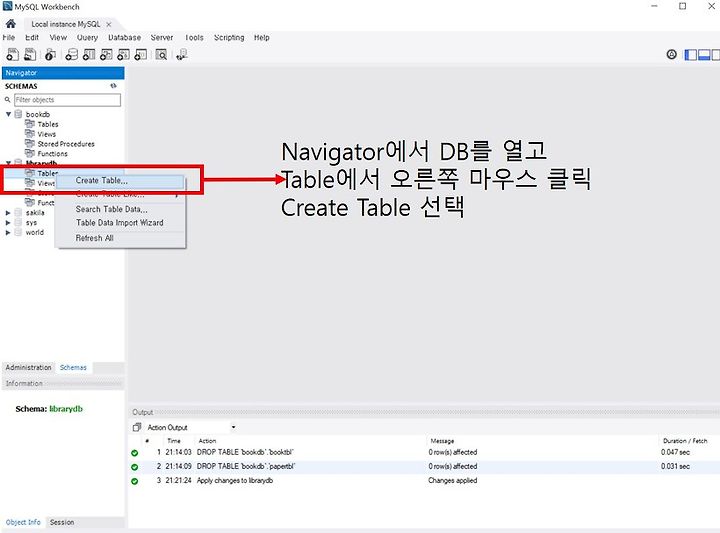This screenshot has width=720, height=533.
Task: Select the DROP TABLE bookdb.booktbl action text
Action: pyautogui.click(x=245, y=452)
